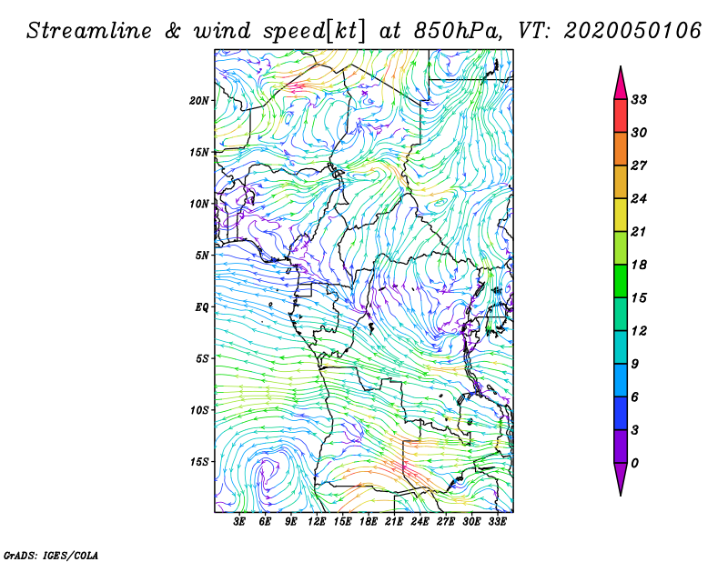Image resolution: width=728 pixels, height=562 pixels.
Task: Click the GrADS: IGES/COLA credit text
Action: [x=51, y=555]
